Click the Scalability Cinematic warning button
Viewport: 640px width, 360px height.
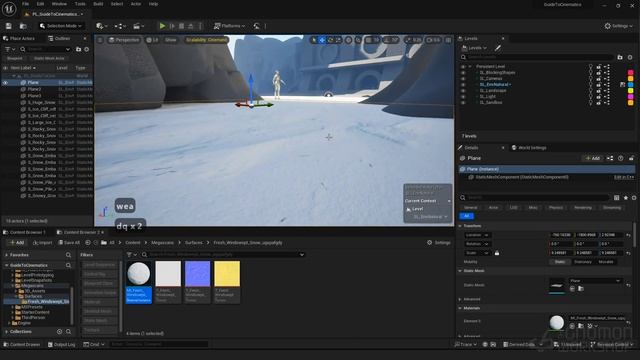[206, 40]
